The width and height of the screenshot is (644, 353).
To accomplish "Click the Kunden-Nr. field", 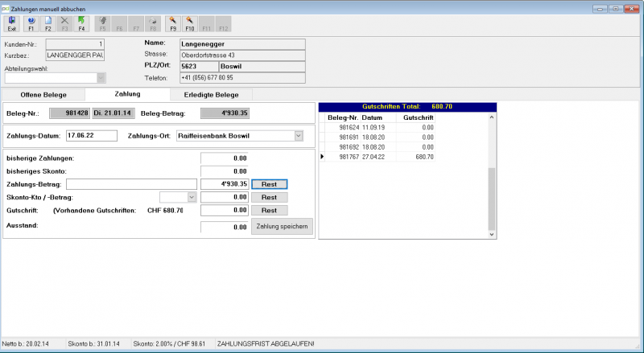I will 75,44.
